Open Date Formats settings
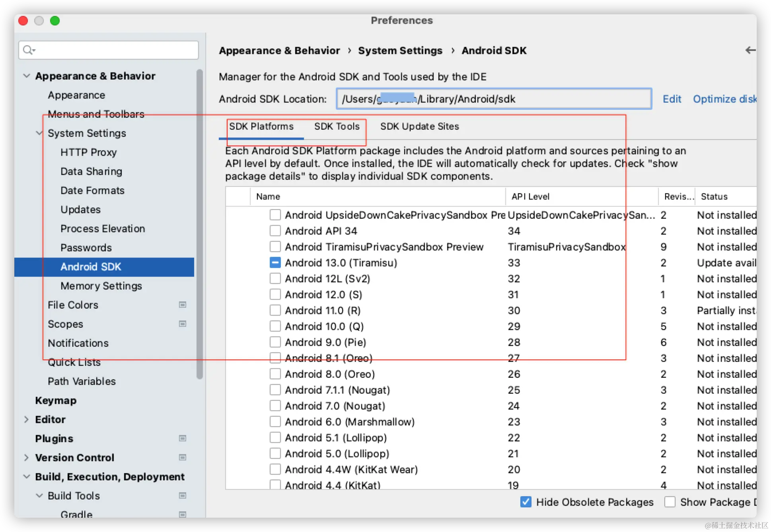771x532 pixels. 93,190
